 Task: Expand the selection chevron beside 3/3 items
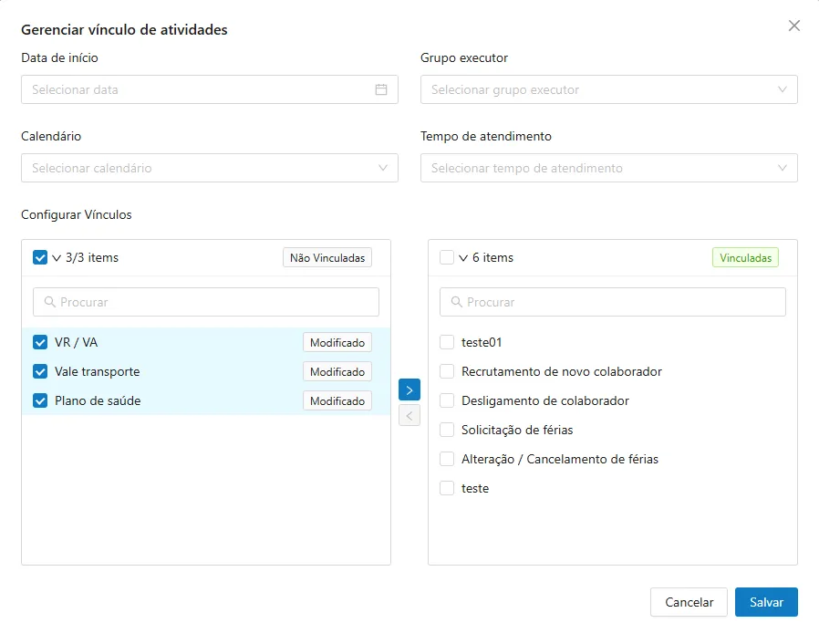(x=57, y=257)
